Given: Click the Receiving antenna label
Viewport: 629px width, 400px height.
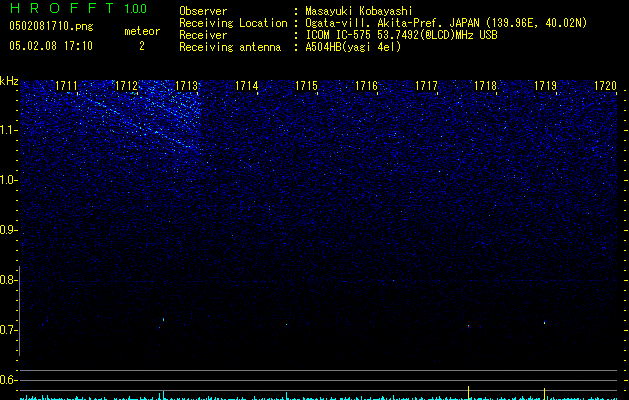Looking at the screenshot, I should coord(230,47).
